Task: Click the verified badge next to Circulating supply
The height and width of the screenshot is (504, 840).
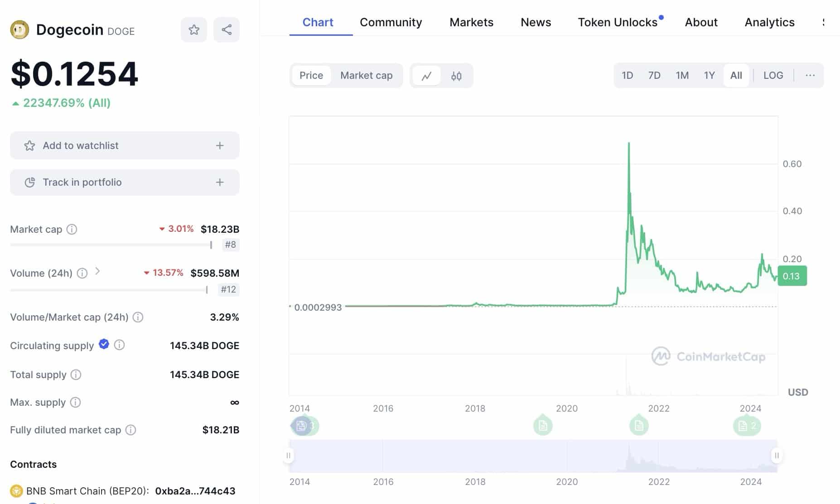Action: click(104, 344)
